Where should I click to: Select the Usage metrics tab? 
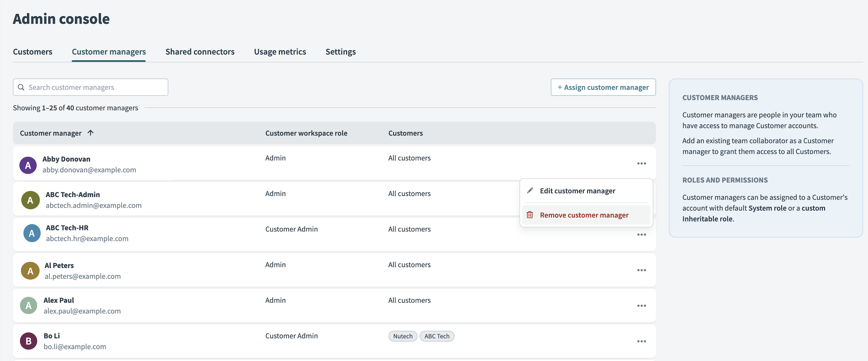pos(280,52)
